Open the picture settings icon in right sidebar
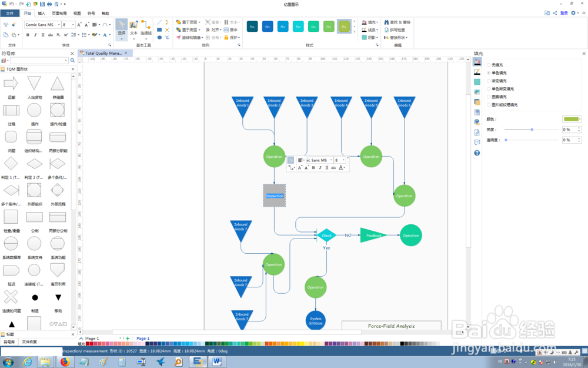 (477, 92)
